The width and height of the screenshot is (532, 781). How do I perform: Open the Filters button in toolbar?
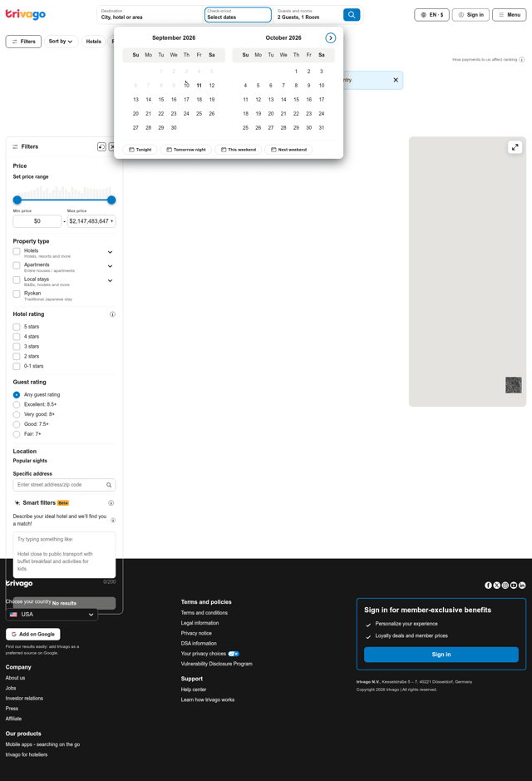[23, 42]
